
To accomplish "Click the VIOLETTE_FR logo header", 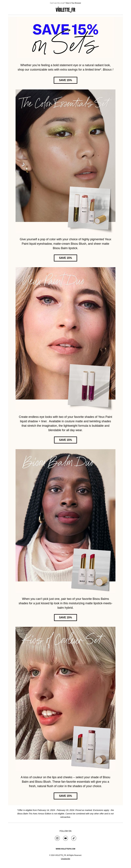I will 65,10.
